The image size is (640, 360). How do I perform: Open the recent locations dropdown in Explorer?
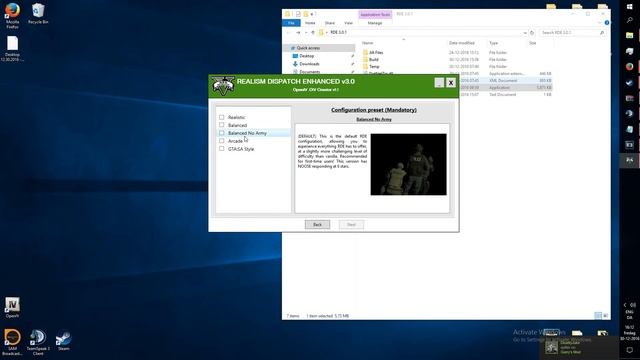(x=306, y=33)
